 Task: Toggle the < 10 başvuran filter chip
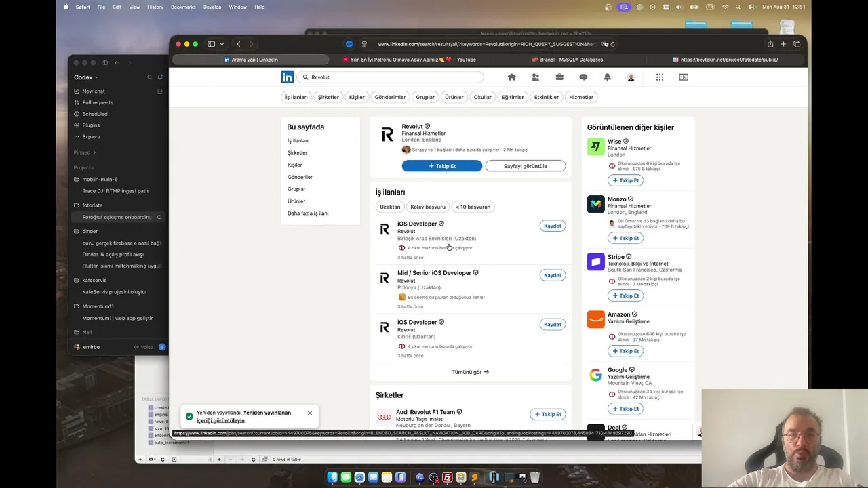pyautogui.click(x=473, y=207)
